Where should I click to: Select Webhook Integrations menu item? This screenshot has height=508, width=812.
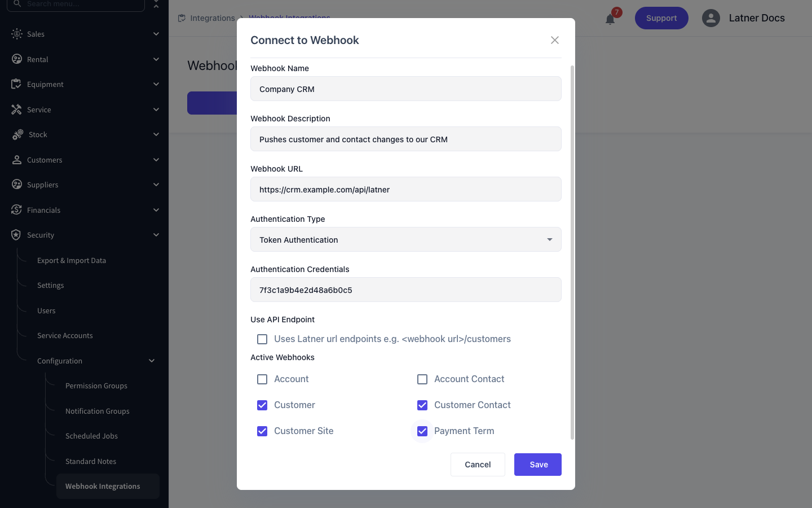108,486
